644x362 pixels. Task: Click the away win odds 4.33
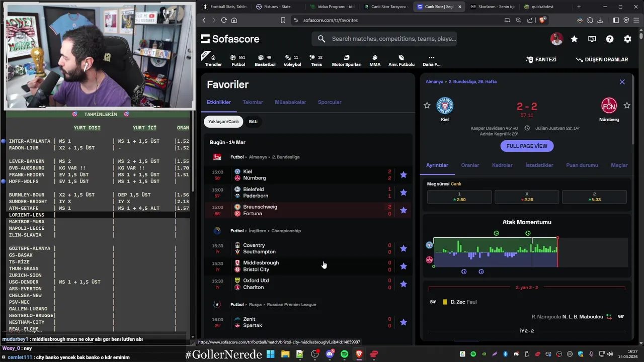[x=594, y=197]
